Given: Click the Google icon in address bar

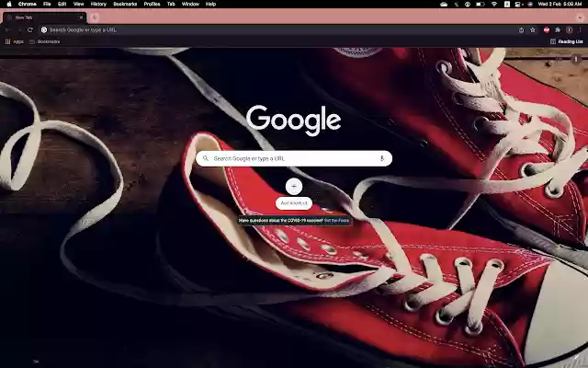Looking at the screenshot, I should pos(44,29).
